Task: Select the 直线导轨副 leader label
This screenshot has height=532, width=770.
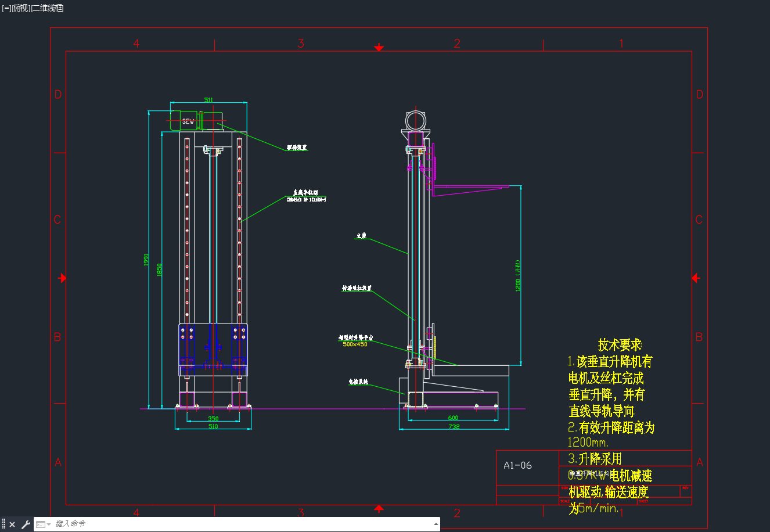Action: pos(305,192)
